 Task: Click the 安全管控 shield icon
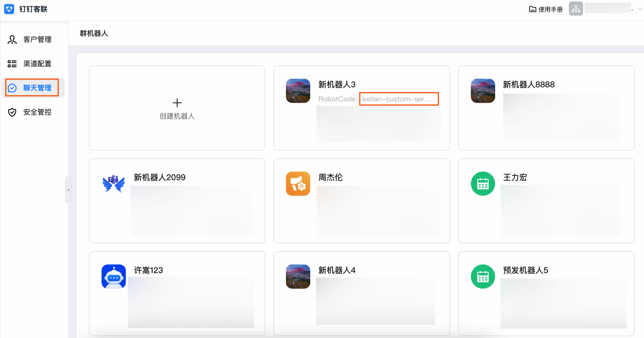(x=12, y=112)
